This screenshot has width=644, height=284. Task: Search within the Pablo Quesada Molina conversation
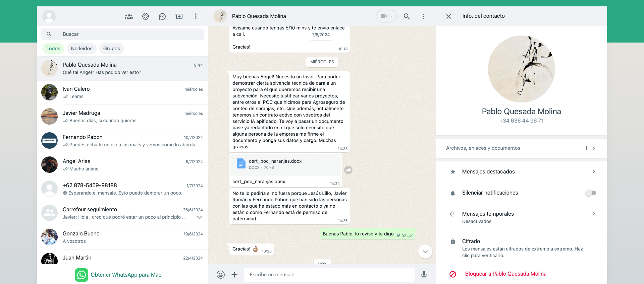407,16
